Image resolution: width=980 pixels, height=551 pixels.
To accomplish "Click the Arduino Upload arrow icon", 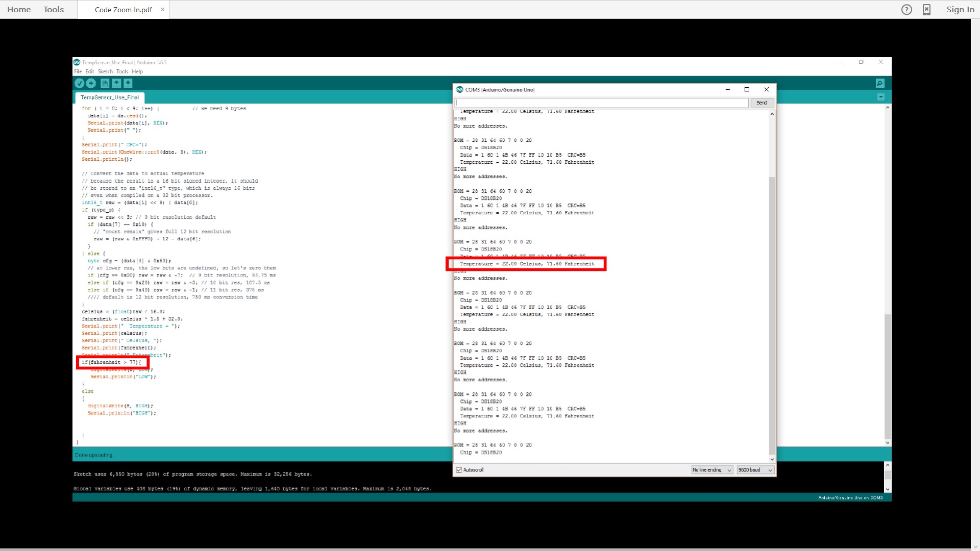I will pyautogui.click(x=91, y=83).
